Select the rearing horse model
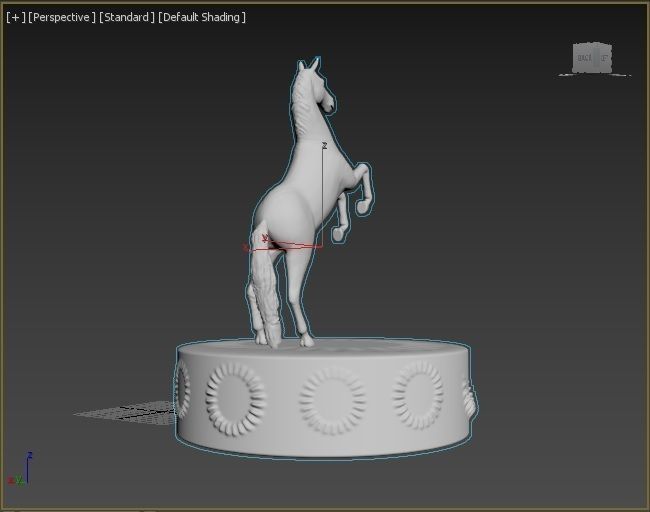The height and width of the screenshot is (512, 650). (x=305, y=199)
